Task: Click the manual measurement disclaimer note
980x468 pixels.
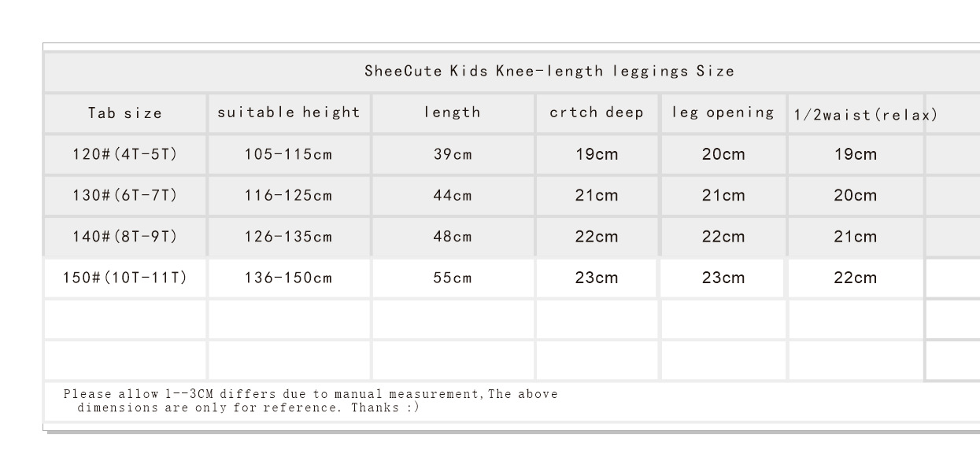Action: point(310,400)
